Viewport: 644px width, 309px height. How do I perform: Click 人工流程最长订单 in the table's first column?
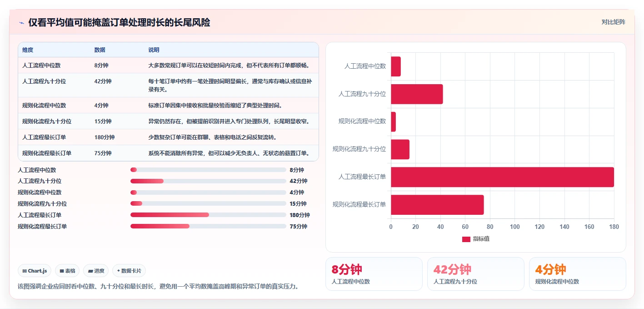(44, 137)
